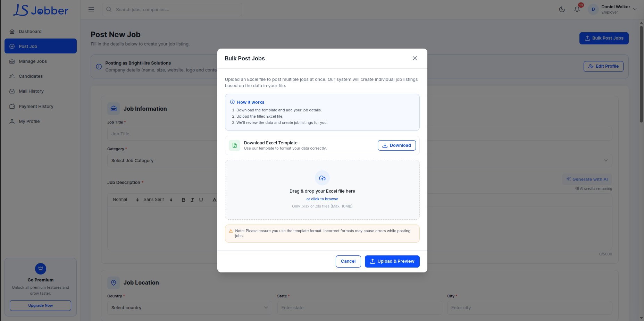Click the Excel file template icon

click(234, 145)
